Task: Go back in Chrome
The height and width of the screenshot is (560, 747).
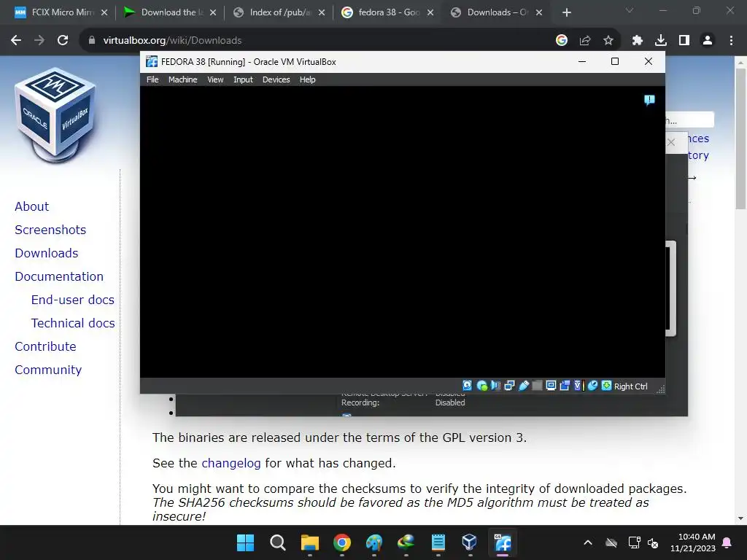Action: coord(16,41)
